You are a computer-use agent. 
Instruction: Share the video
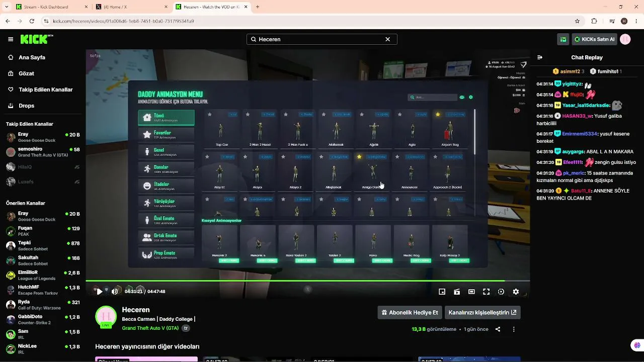click(x=498, y=329)
